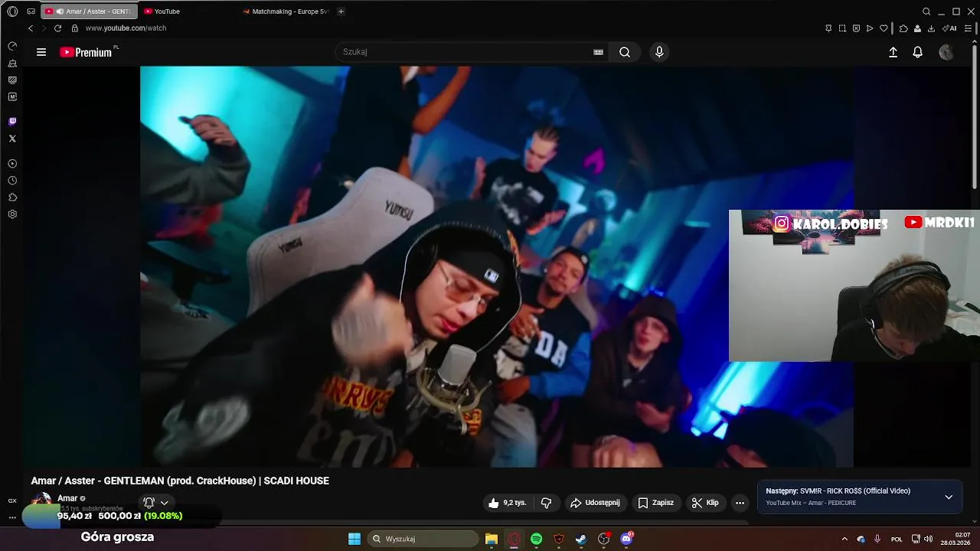The width and height of the screenshot is (980, 551).
Task: Switch to the Amar / Asster GENTLEMAN tab
Action: tap(89, 11)
